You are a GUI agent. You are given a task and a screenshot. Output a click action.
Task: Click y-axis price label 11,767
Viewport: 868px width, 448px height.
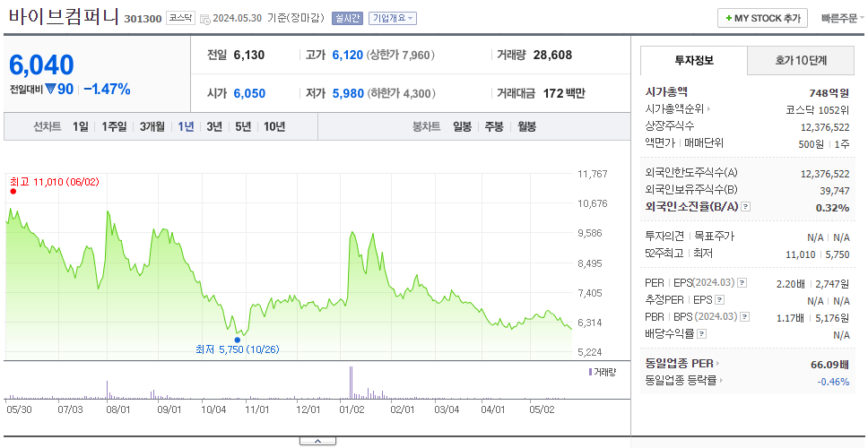point(593,174)
